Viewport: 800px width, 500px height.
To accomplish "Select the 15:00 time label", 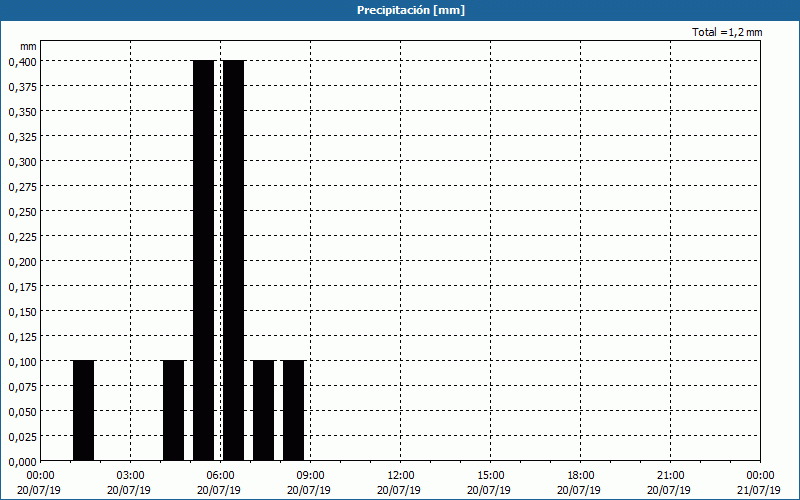I will (490, 476).
